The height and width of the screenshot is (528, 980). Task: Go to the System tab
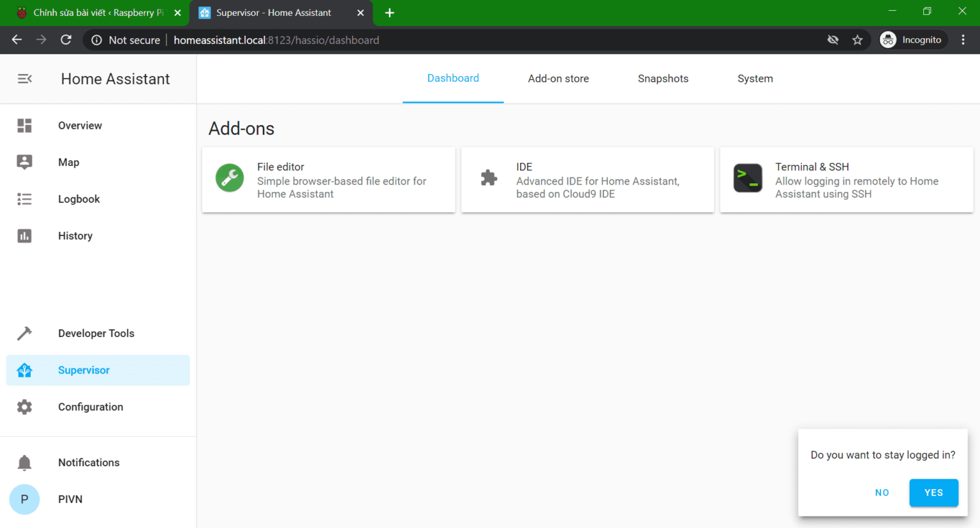(x=755, y=79)
